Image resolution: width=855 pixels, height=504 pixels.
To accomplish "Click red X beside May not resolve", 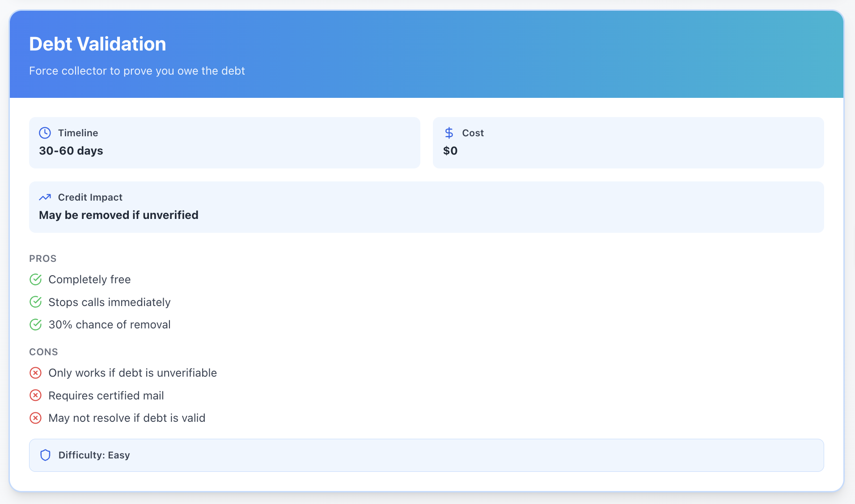I will pos(35,418).
